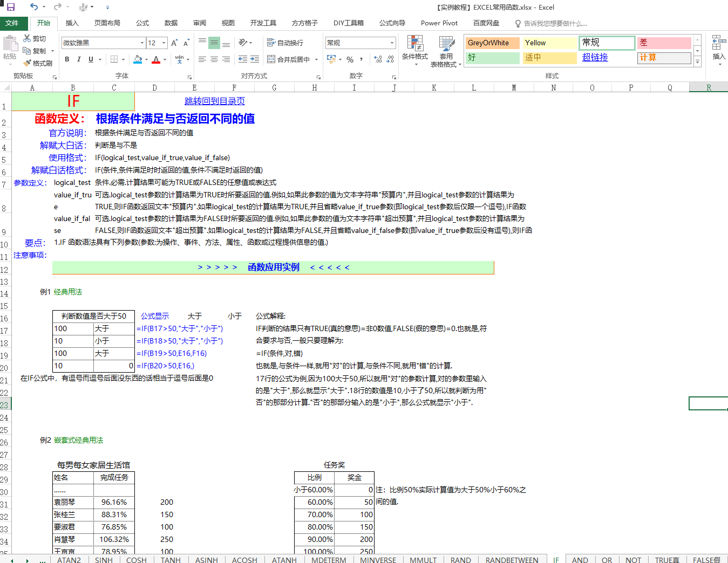Apply the Yellow cell style swatch
Image resolution: width=728 pixels, height=563 pixels.
tap(549, 43)
